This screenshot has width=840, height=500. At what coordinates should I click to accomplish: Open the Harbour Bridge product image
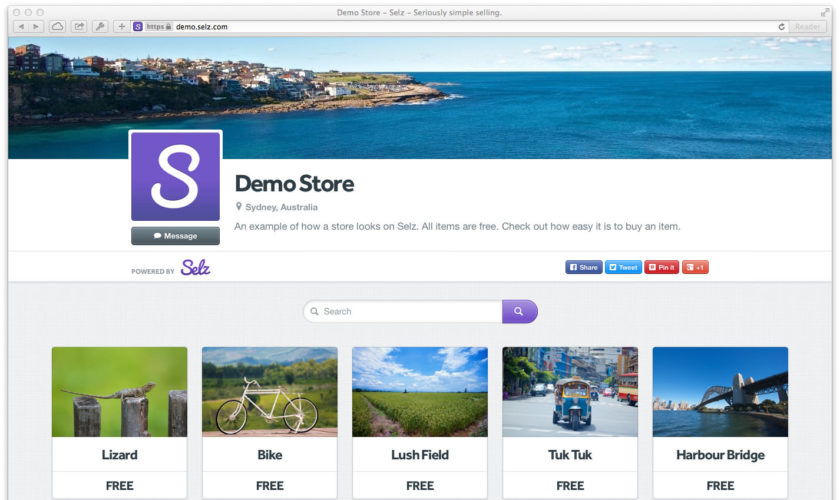pyautogui.click(x=721, y=392)
